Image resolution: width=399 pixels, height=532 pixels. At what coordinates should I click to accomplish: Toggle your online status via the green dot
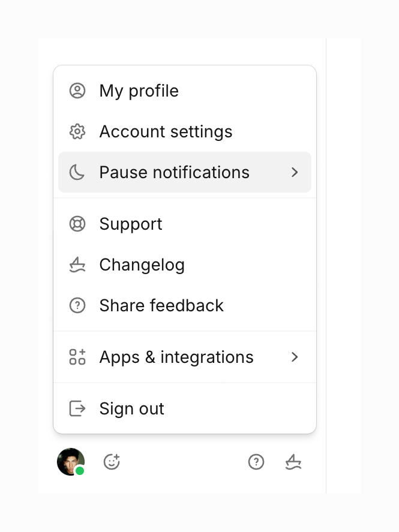[79, 470]
